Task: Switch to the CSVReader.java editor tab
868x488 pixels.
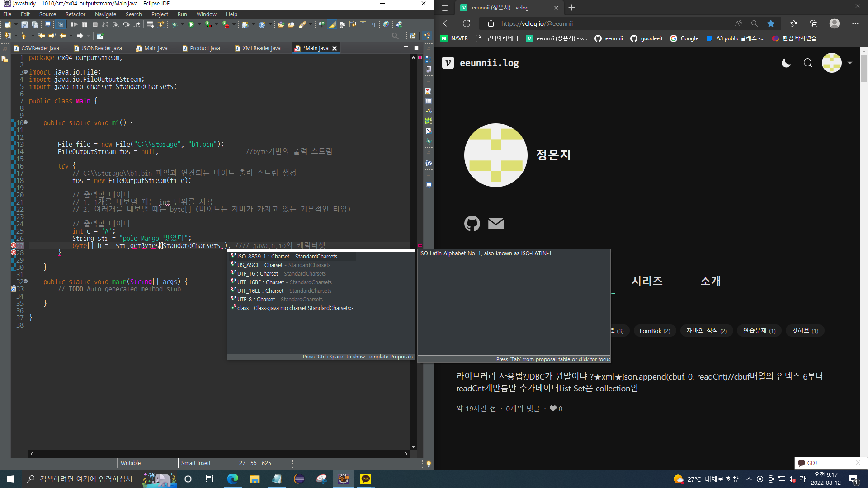Action: point(37,48)
